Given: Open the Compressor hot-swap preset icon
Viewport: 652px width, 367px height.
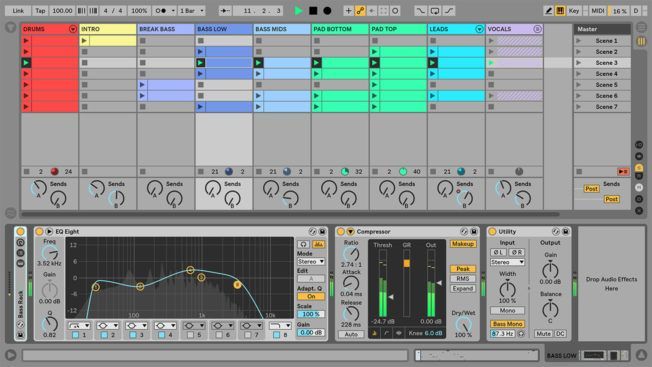Looking at the screenshot, I should coord(464,232).
